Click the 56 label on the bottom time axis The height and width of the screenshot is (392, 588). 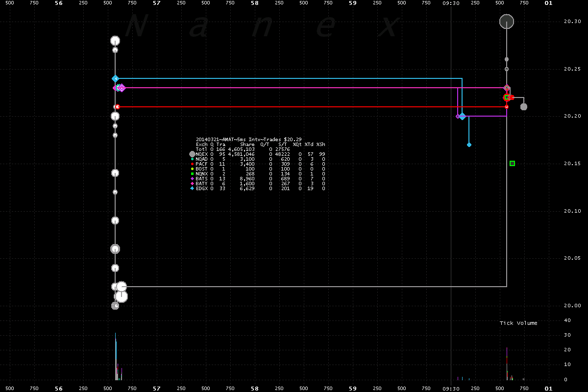point(58,388)
